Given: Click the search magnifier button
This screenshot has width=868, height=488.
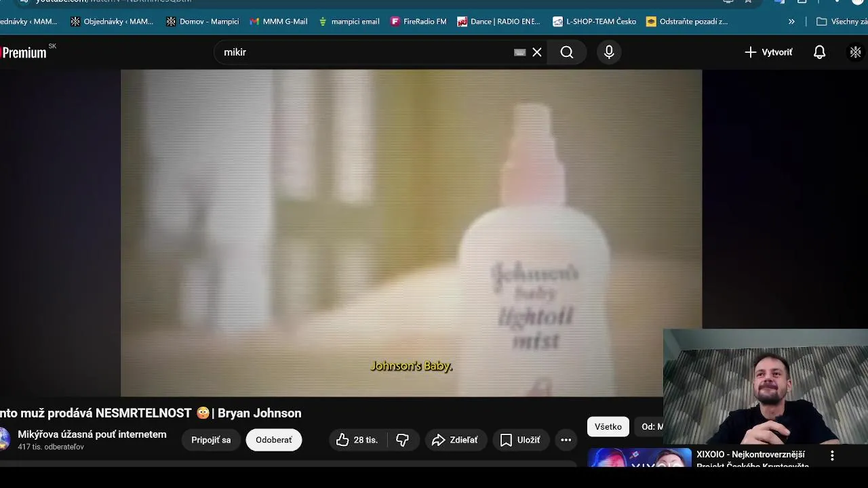Looking at the screenshot, I should 567,52.
